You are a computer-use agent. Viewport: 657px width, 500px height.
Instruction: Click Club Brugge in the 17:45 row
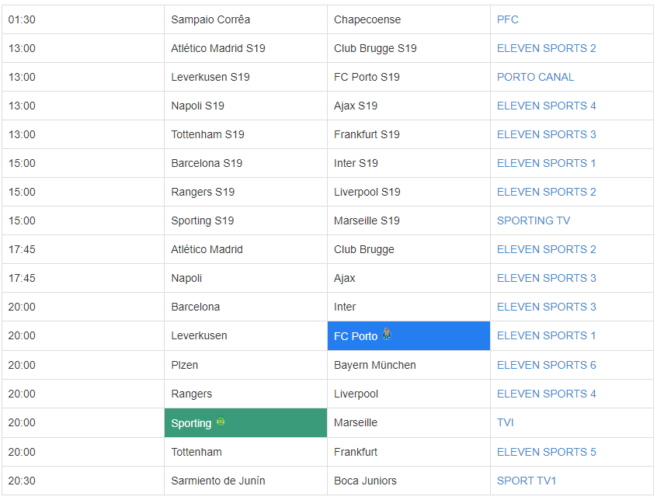tap(409, 249)
